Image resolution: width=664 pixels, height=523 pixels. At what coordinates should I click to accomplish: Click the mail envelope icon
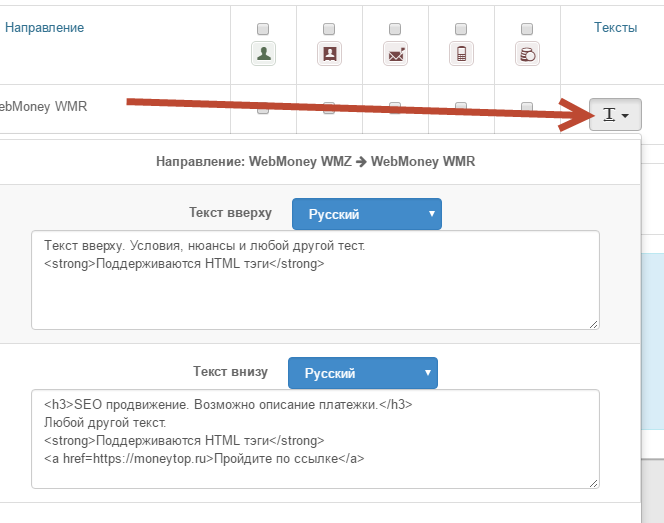tap(395, 53)
